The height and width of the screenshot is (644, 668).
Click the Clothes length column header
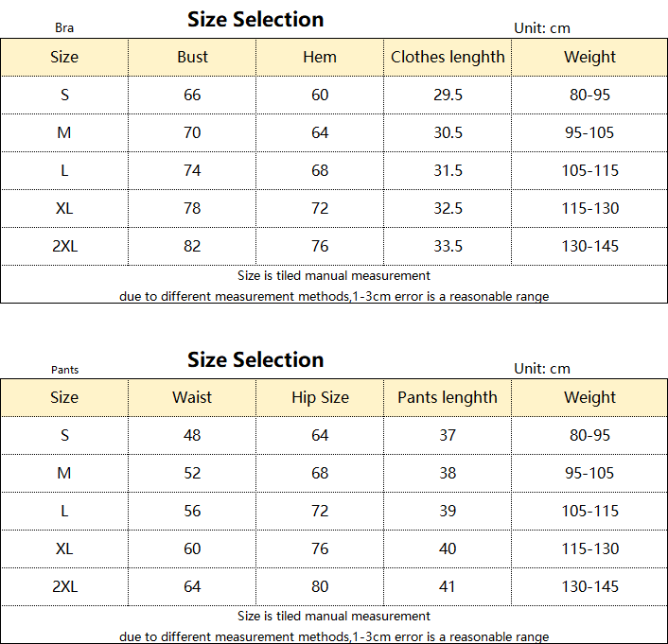(448, 57)
